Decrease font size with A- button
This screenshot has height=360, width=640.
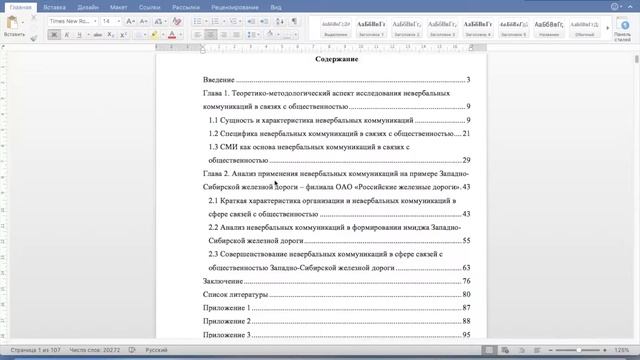coord(144,21)
